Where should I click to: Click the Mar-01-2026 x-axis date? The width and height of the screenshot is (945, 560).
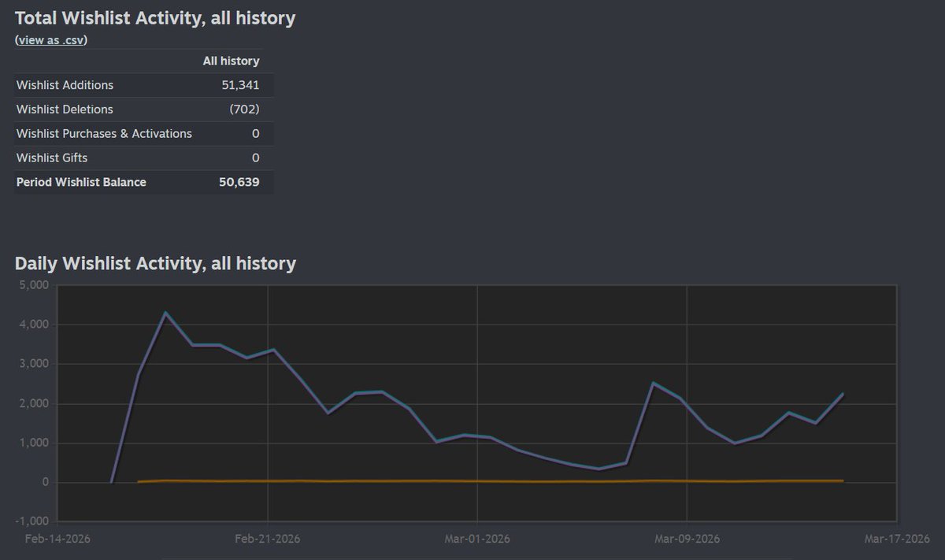[x=477, y=539]
